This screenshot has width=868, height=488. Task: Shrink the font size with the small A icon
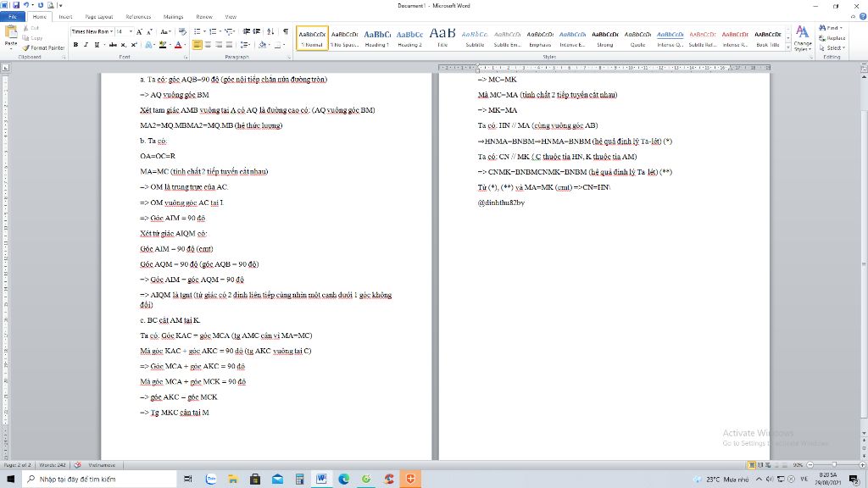[149, 32]
